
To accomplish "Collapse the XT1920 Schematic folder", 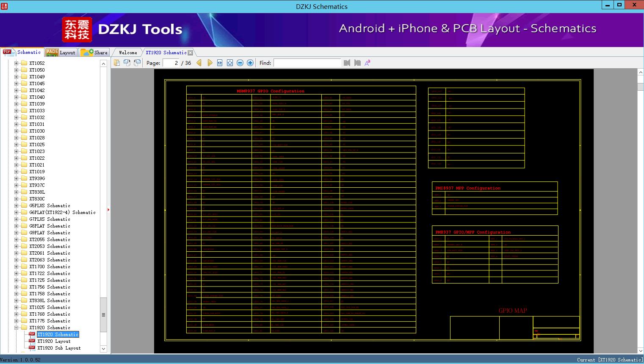I will point(17,328).
